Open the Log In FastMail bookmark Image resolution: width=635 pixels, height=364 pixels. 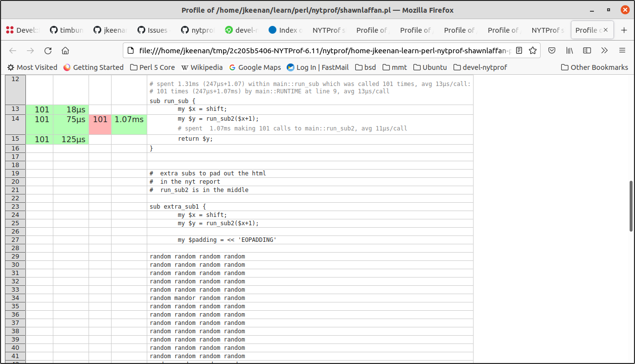(x=317, y=67)
